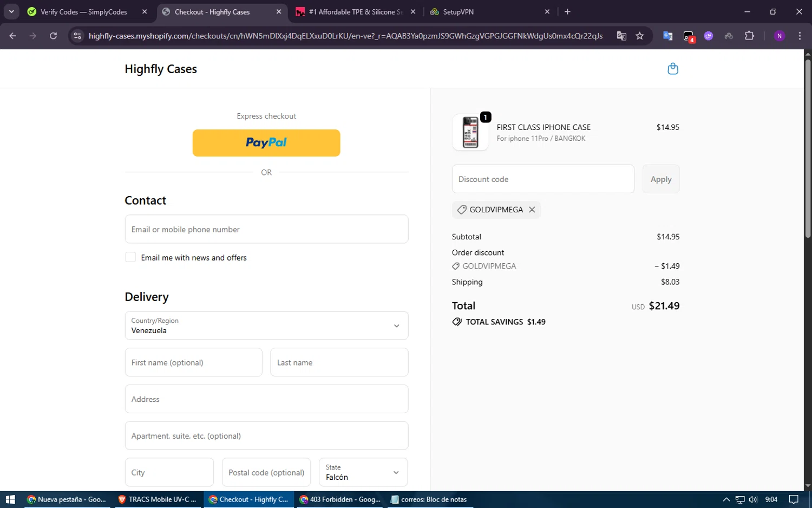Open the network status tray icon
This screenshot has height=508, width=812.
[740, 499]
